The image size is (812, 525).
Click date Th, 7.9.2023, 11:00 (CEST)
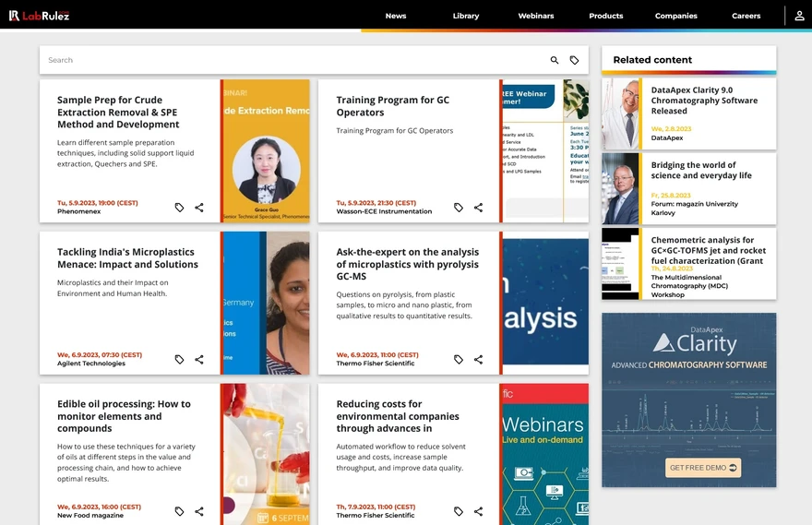[376, 507]
